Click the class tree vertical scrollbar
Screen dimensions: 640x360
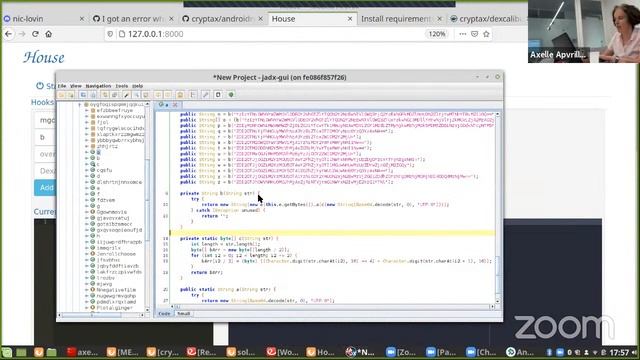(148, 208)
